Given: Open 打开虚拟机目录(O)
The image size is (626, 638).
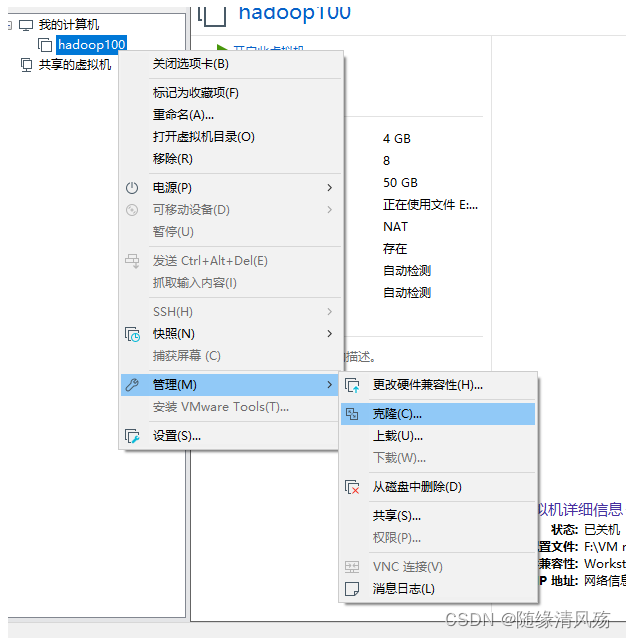Looking at the screenshot, I should click(231, 137).
